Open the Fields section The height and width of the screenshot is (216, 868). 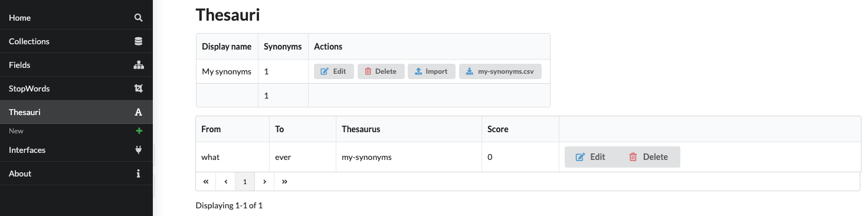click(76, 65)
